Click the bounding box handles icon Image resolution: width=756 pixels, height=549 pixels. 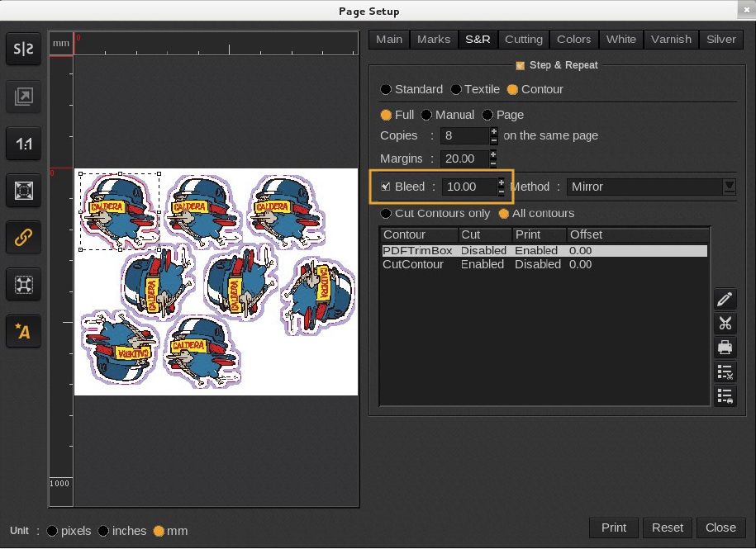coord(23,285)
